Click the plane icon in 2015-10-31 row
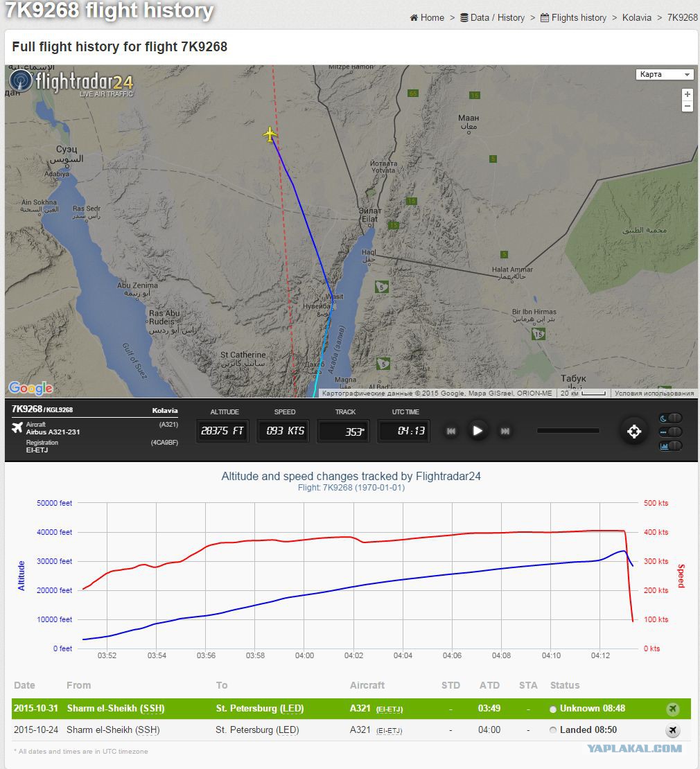 click(672, 709)
